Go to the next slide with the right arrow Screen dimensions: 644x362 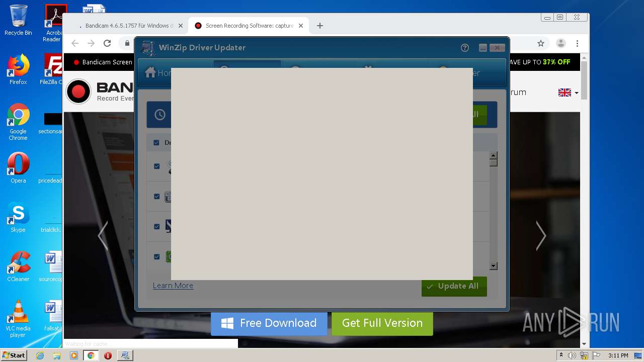tap(541, 236)
